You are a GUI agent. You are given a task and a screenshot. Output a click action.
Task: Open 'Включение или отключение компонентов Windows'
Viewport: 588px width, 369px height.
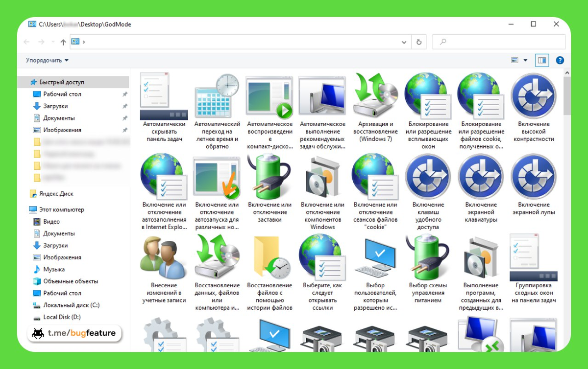(x=322, y=192)
